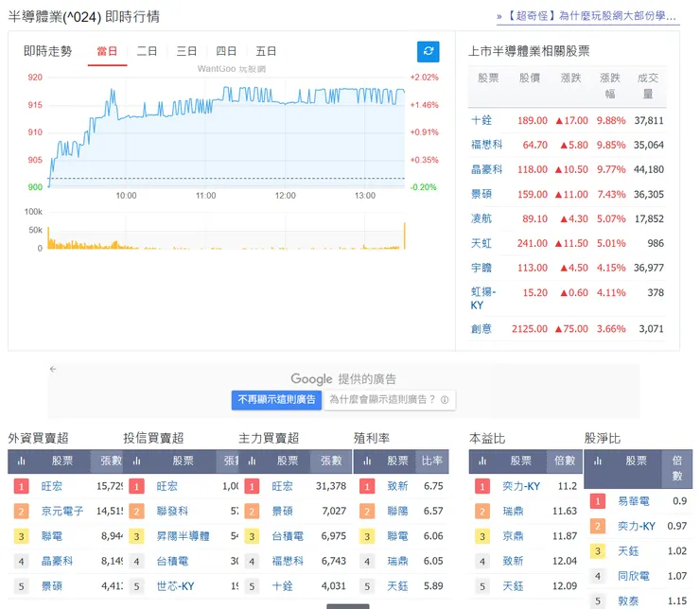Sort 主力買賣超 table by 張數 column
The height and width of the screenshot is (609, 700).
331,461
